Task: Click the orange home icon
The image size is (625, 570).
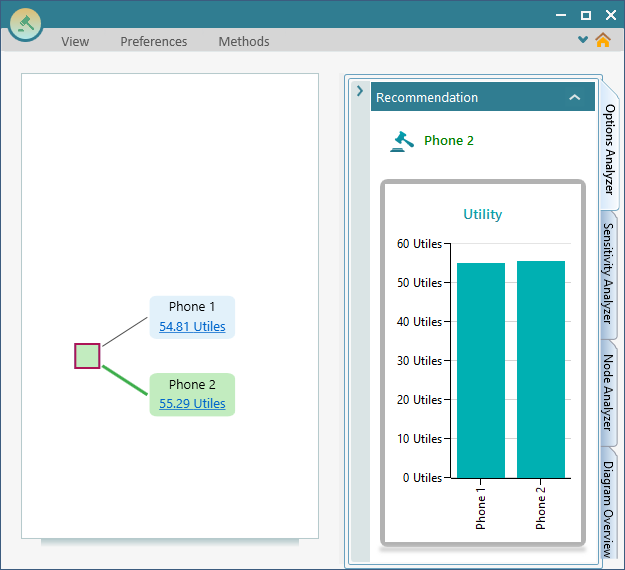Action: click(x=602, y=40)
